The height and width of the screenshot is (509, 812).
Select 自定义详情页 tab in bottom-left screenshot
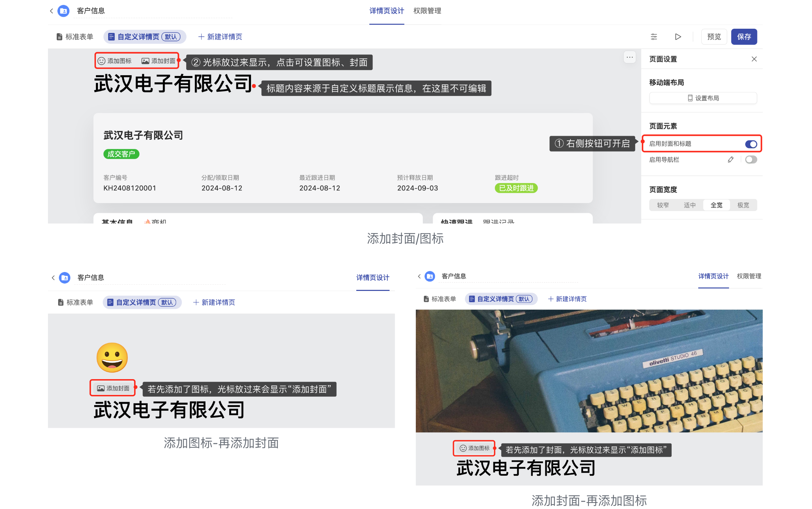142,302
